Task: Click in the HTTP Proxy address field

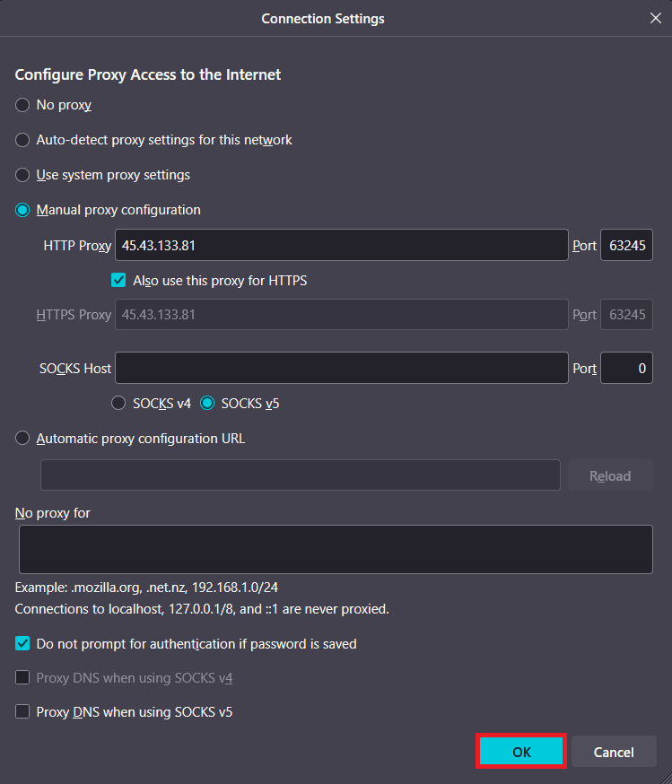Action: [x=341, y=245]
